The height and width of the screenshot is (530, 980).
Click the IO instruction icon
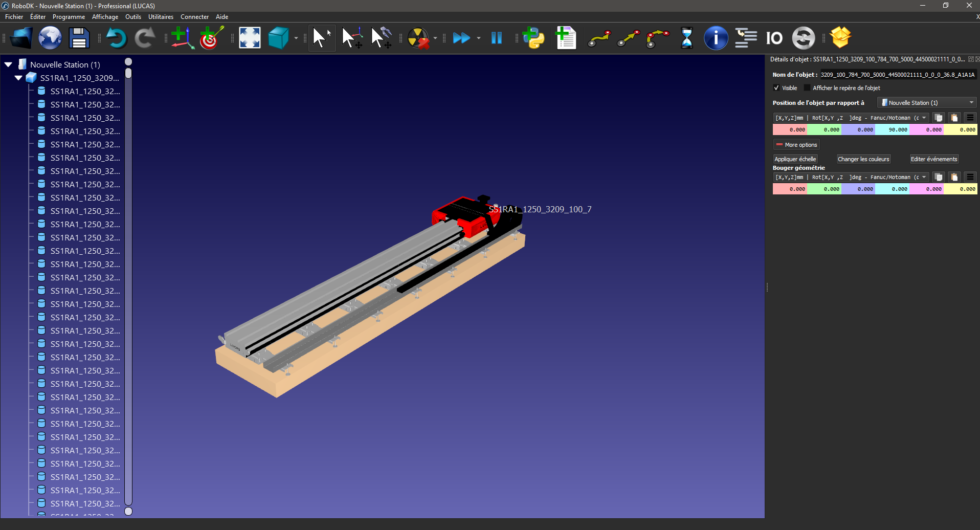(774, 38)
